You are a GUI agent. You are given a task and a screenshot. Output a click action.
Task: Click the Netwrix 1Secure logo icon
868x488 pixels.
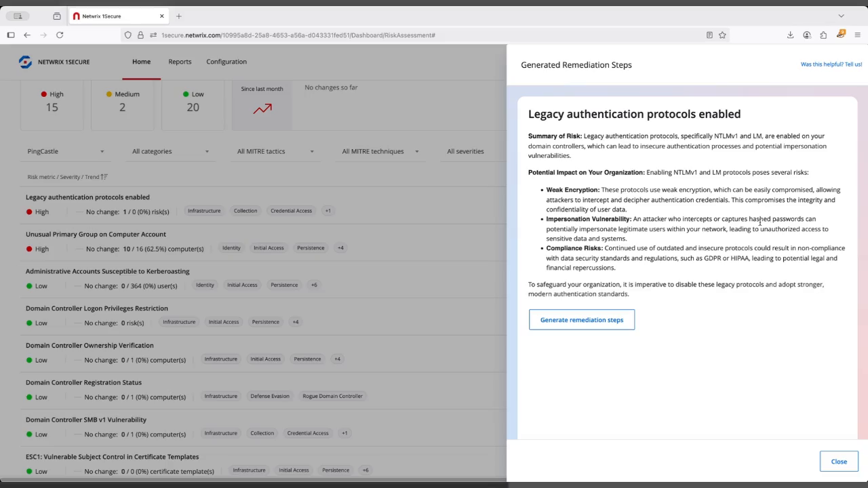25,62
